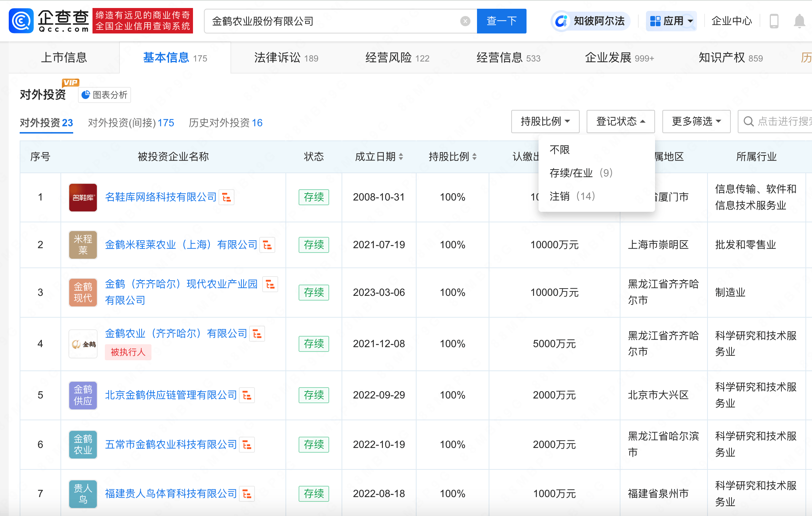Select 不限 in status filter
The height and width of the screenshot is (516, 812).
tap(560, 150)
